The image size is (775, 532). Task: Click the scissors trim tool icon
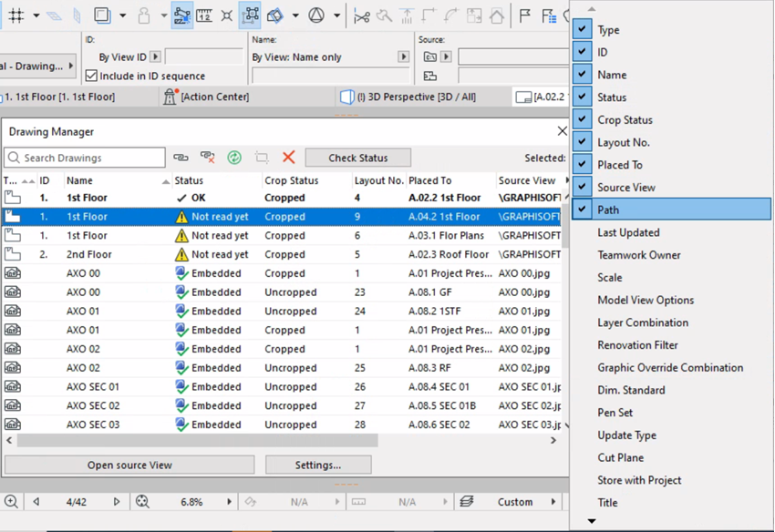[362, 16]
